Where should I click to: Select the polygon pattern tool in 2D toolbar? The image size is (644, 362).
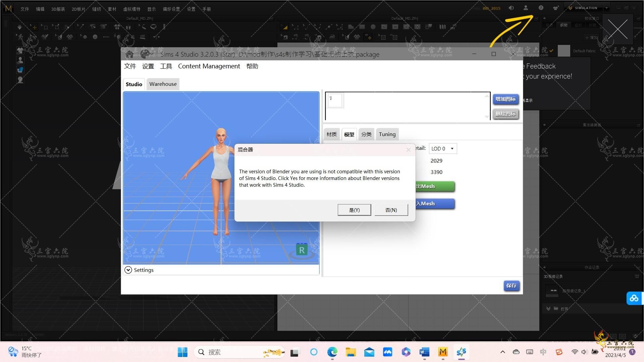click(351, 27)
